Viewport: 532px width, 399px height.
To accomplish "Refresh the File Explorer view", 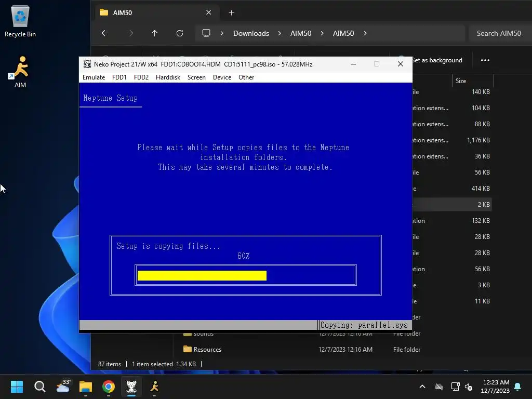I will (x=179, y=33).
